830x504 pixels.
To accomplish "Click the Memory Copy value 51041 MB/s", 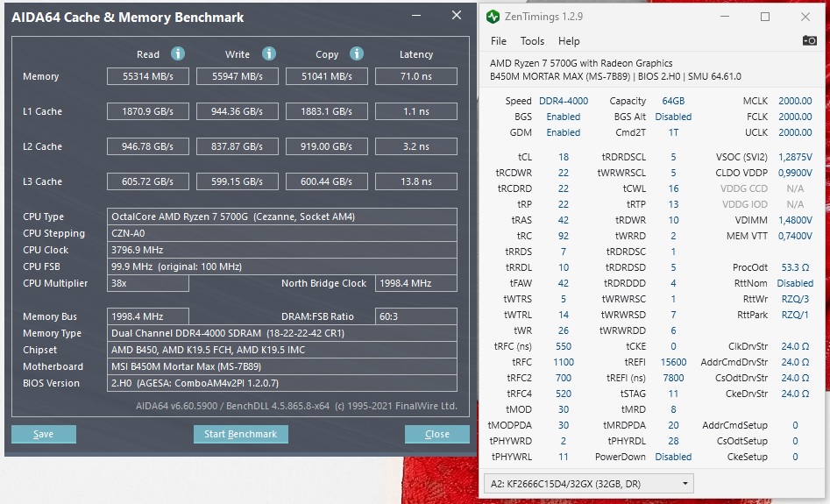I will pyautogui.click(x=327, y=76).
